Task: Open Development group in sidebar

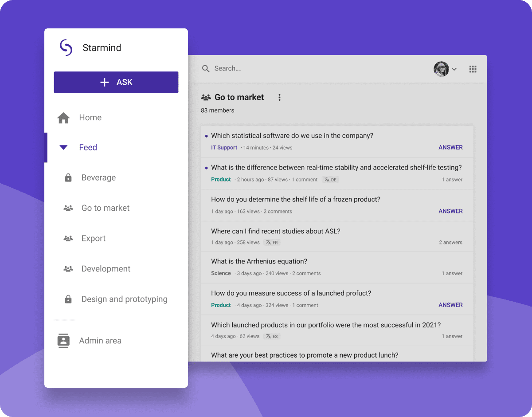Action: (x=106, y=269)
